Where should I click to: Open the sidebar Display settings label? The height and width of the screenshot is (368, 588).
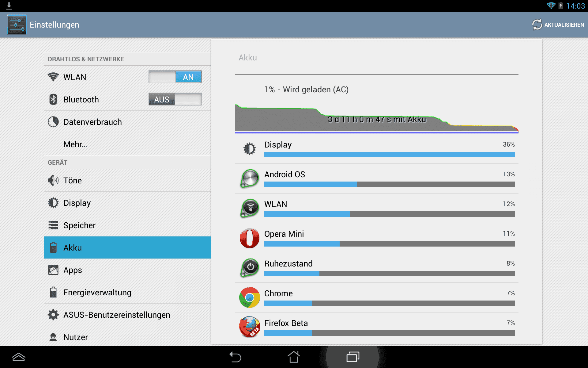click(77, 203)
